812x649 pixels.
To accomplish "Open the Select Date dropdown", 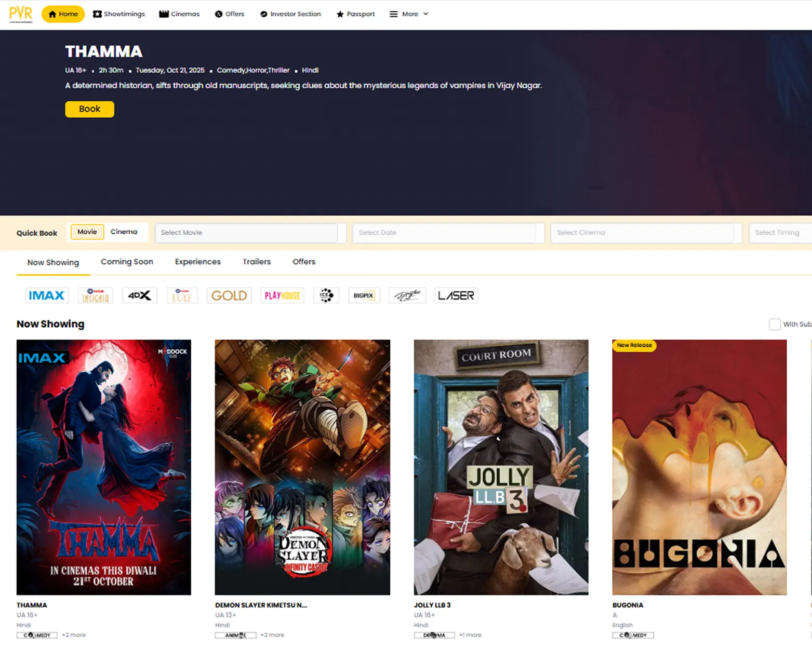I will click(x=445, y=233).
